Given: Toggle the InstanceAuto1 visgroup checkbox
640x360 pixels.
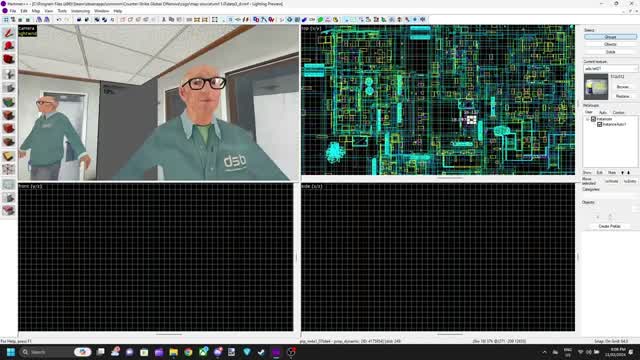Looking at the screenshot, I should (x=600, y=124).
